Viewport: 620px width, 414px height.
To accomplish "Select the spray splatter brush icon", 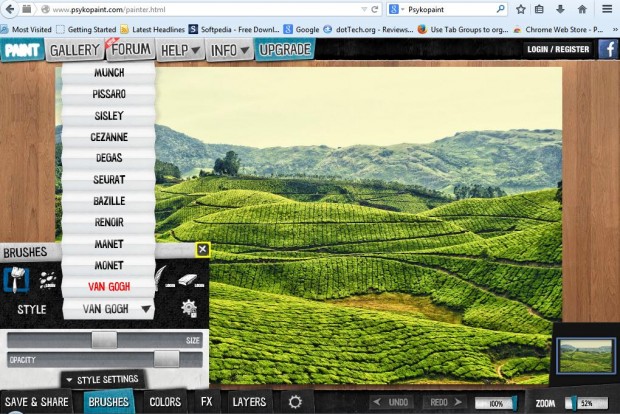I will click(x=48, y=280).
